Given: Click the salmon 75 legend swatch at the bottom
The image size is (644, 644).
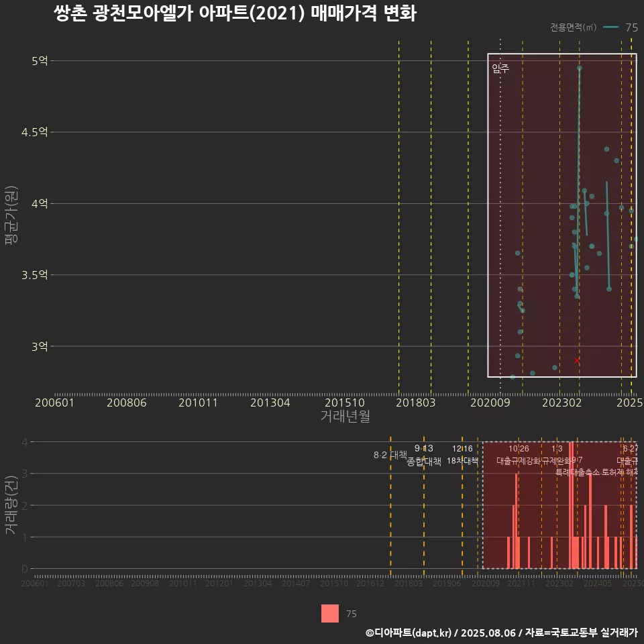Looking at the screenshot, I should (x=330, y=613).
